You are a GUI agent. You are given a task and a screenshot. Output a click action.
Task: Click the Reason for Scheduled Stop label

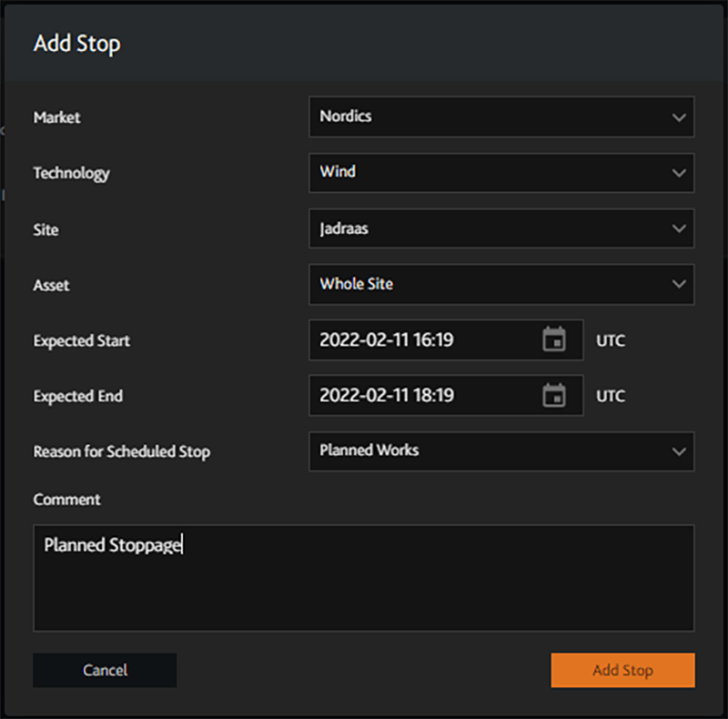point(122,451)
